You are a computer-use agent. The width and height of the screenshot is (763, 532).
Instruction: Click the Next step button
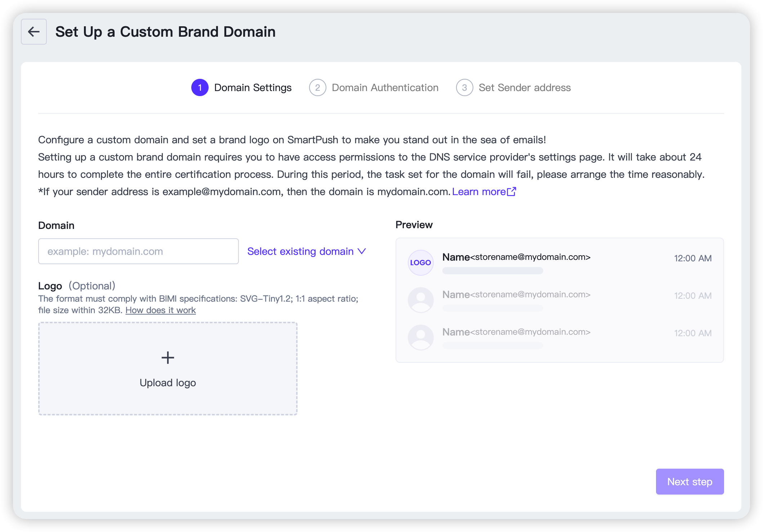(690, 482)
